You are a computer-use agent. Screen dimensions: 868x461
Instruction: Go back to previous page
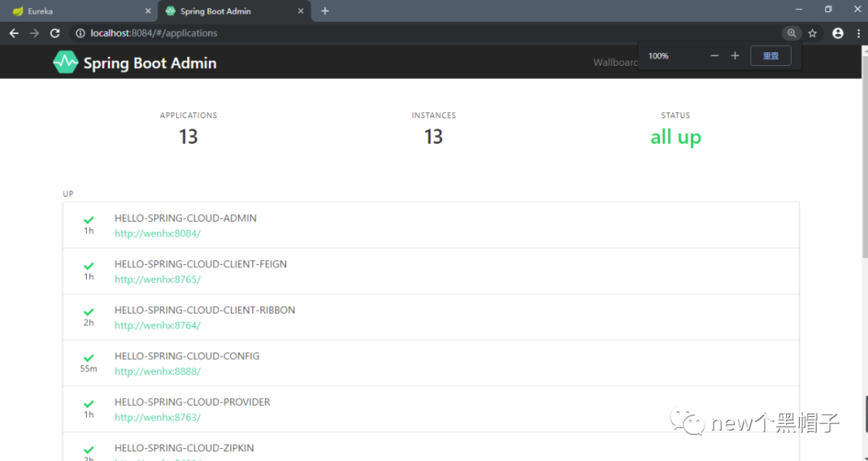point(14,33)
